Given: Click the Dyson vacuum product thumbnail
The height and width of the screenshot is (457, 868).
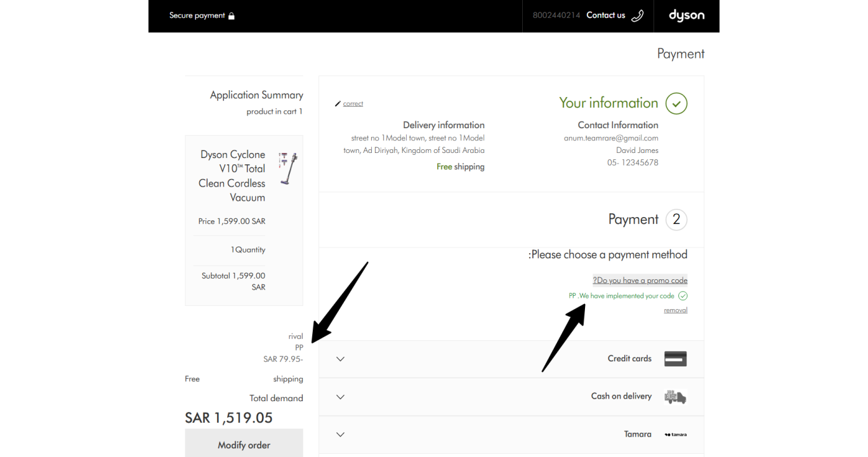Looking at the screenshot, I should click(x=288, y=168).
